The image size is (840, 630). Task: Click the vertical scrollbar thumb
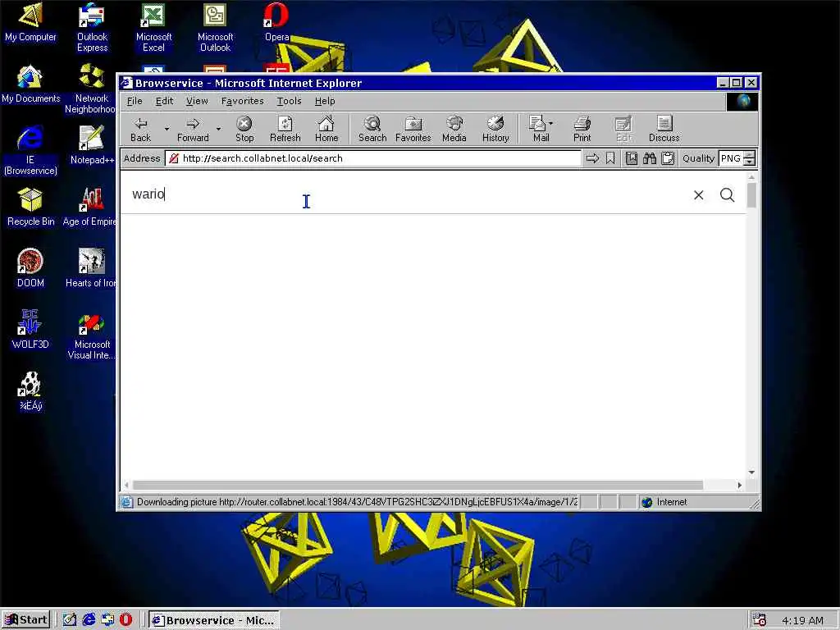point(751,195)
